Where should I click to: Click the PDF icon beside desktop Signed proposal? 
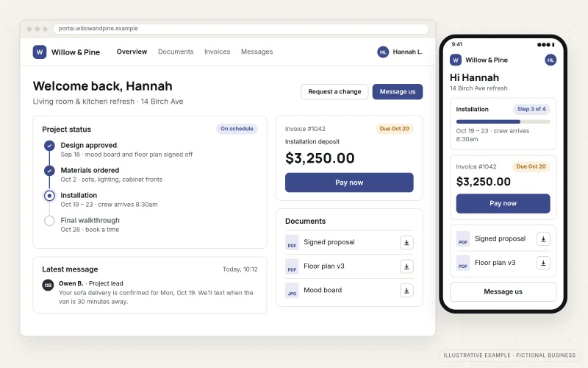click(292, 243)
